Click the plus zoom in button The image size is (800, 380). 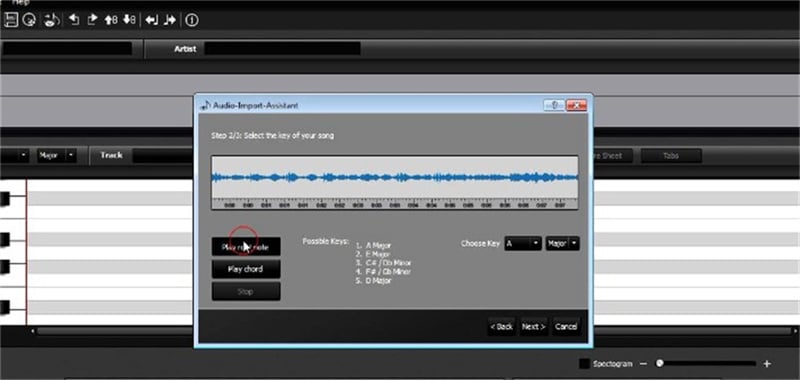point(766,364)
